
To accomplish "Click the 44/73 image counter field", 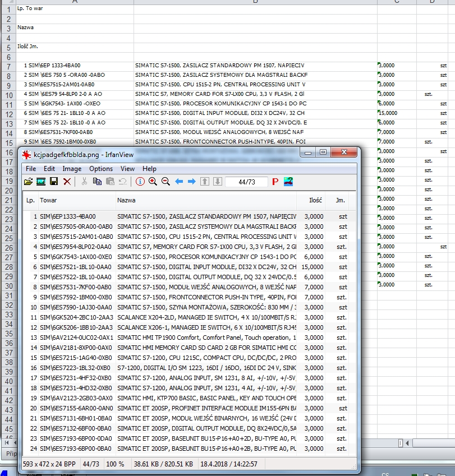I will coord(247,182).
